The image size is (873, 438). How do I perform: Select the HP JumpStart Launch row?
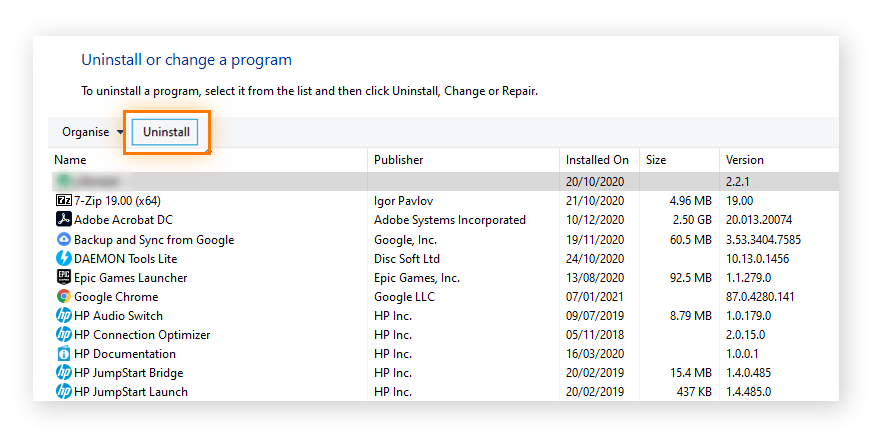pyautogui.click(x=130, y=392)
